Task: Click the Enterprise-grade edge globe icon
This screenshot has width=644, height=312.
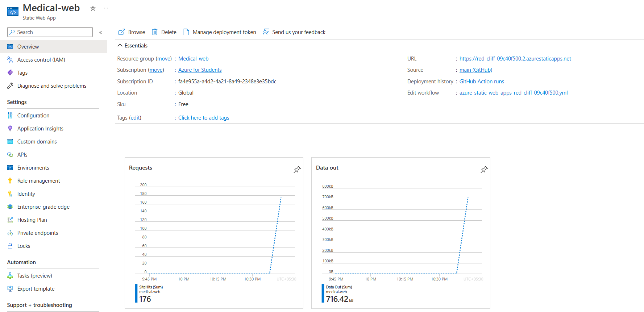Action: click(10, 207)
